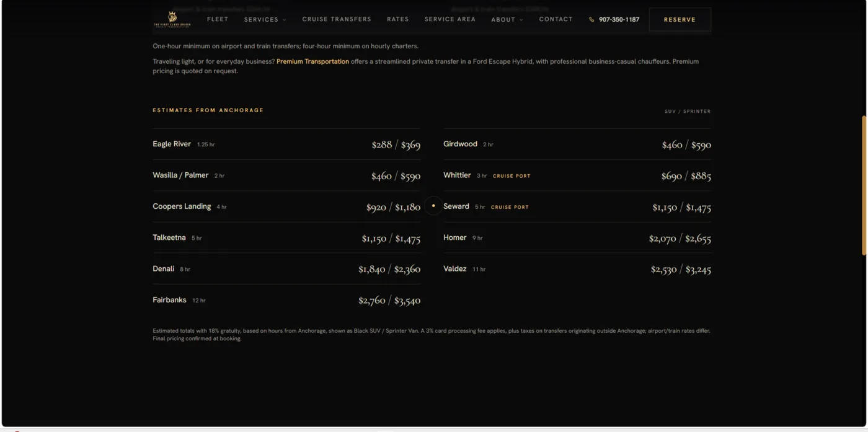This screenshot has width=868, height=432.
Task: Select the Valdez destination
Action: (454, 268)
